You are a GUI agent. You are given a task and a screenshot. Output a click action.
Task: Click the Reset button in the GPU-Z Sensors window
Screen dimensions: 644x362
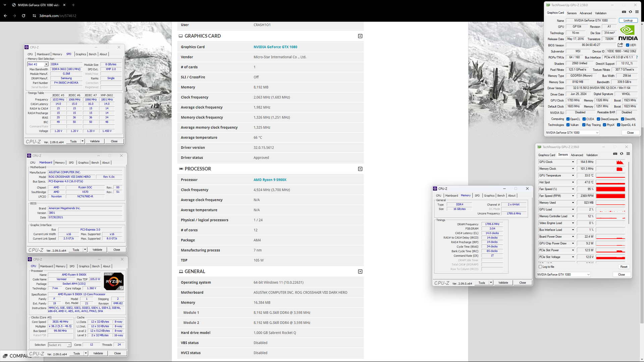624,267
